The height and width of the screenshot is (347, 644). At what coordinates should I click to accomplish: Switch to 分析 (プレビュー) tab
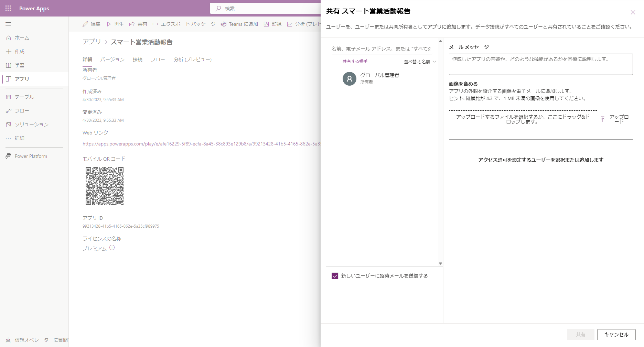[193, 59]
